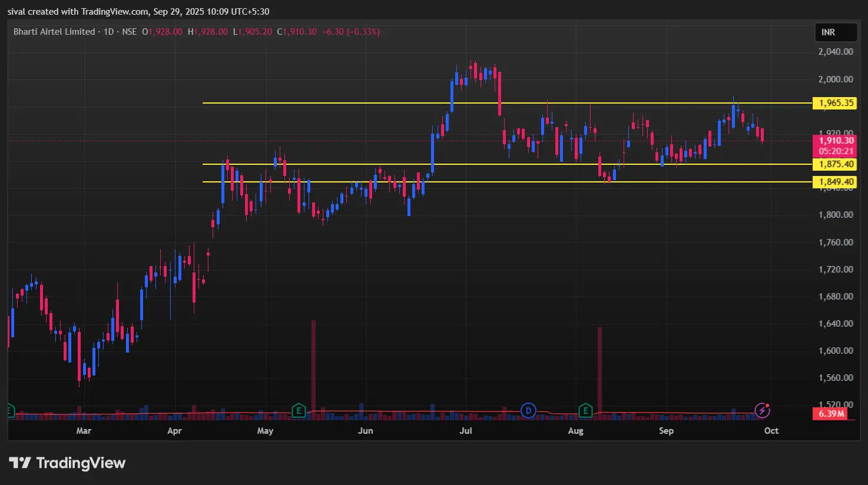
Task: Click the partial E marker at chart's left edge
Action: 9,410
